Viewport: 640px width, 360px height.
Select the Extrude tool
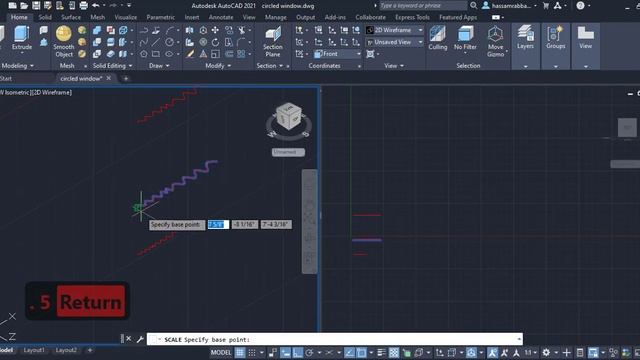(22, 38)
